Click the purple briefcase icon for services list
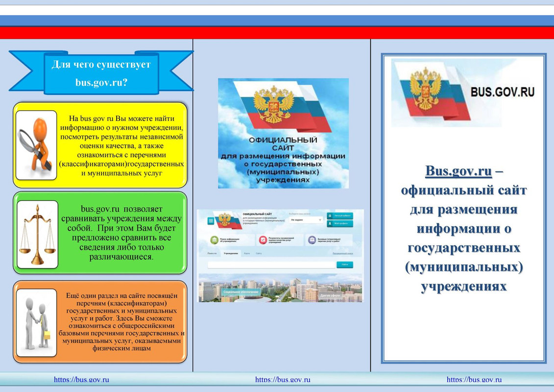This screenshot has height=392, width=554. click(x=312, y=240)
